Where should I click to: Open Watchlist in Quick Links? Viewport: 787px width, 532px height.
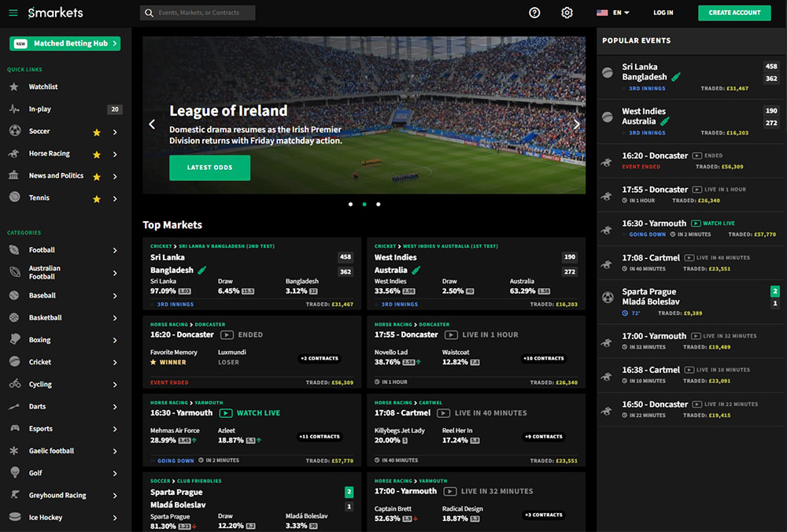point(43,87)
